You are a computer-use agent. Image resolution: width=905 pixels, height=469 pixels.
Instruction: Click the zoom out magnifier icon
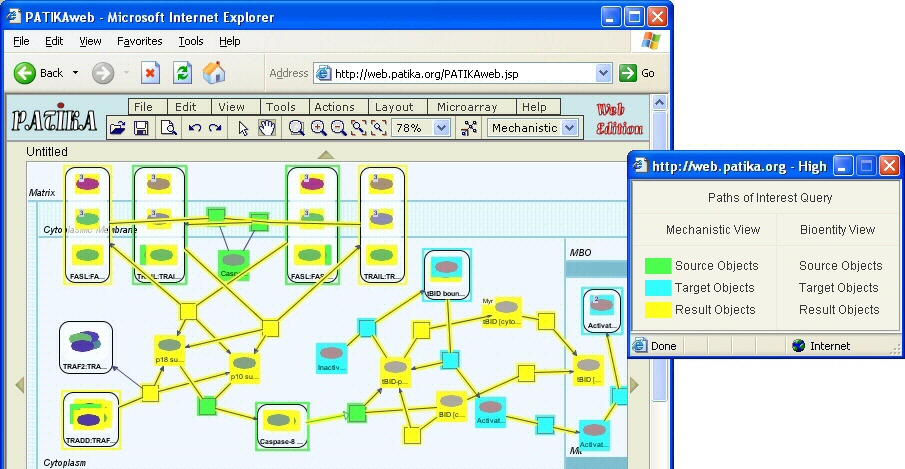click(338, 128)
